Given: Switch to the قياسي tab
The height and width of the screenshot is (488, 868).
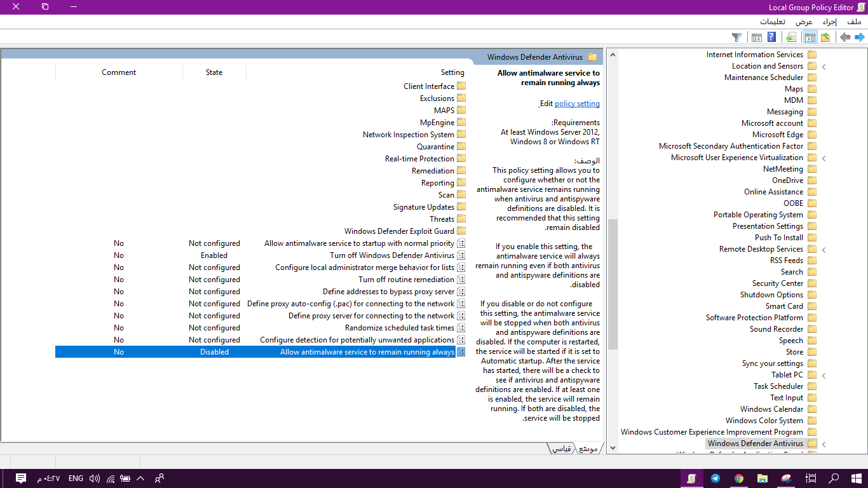Looking at the screenshot, I should pos(561,449).
